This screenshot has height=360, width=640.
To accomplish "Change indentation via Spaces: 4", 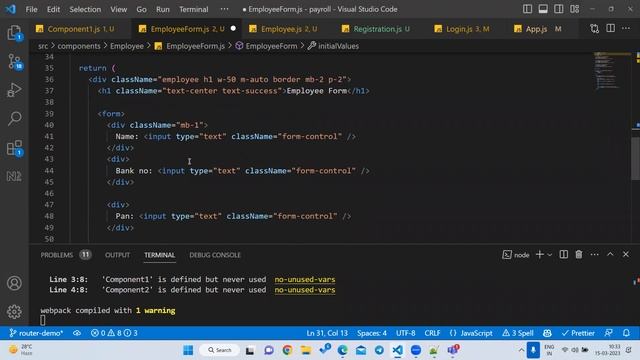I will (x=371, y=333).
